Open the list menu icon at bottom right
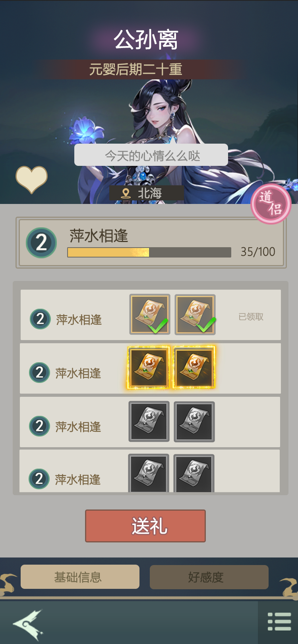298x644 pixels. click(x=279, y=621)
